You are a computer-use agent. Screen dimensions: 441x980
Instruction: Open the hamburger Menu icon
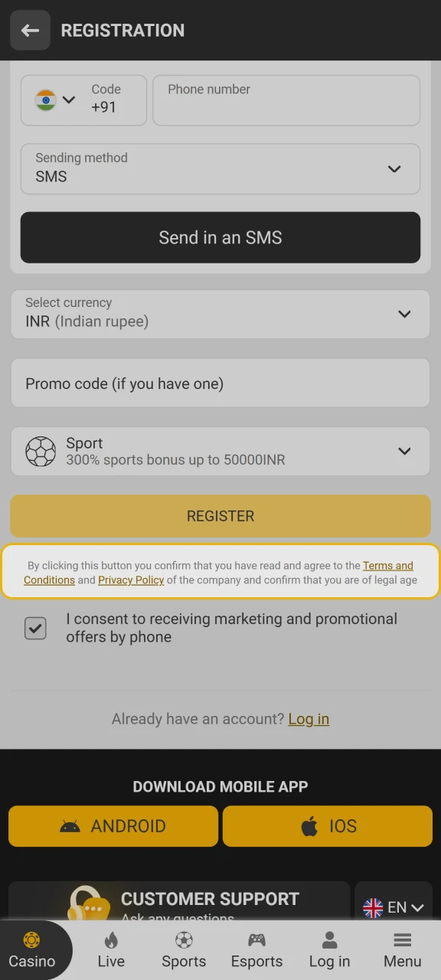pyautogui.click(x=401, y=939)
